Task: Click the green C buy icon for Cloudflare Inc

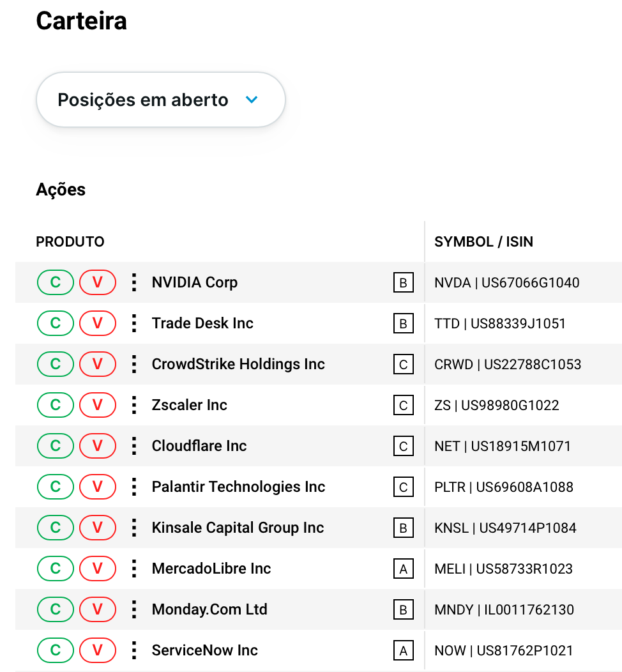Action: click(56, 446)
